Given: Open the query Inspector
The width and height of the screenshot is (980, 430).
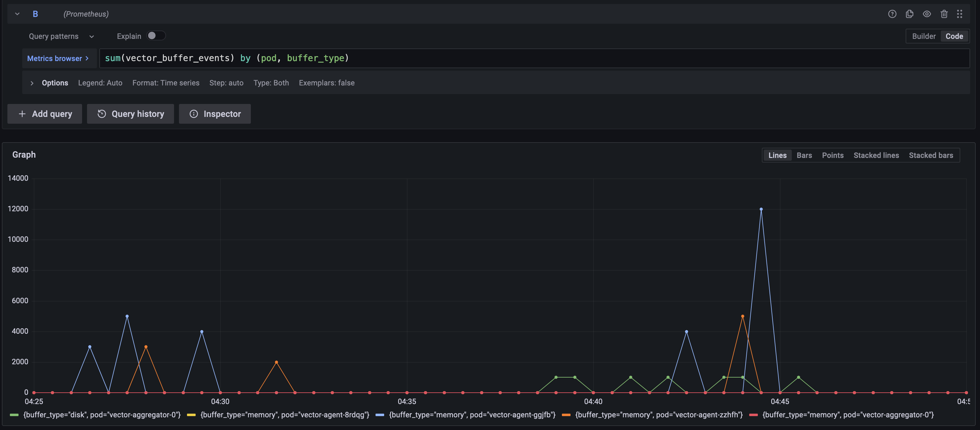Looking at the screenshot, I should [x=214, y=114].
